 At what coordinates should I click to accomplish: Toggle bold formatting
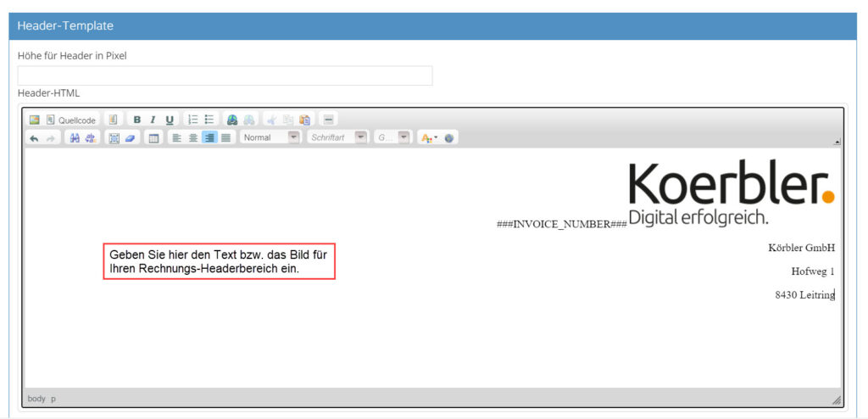click(x=137, y=120)
